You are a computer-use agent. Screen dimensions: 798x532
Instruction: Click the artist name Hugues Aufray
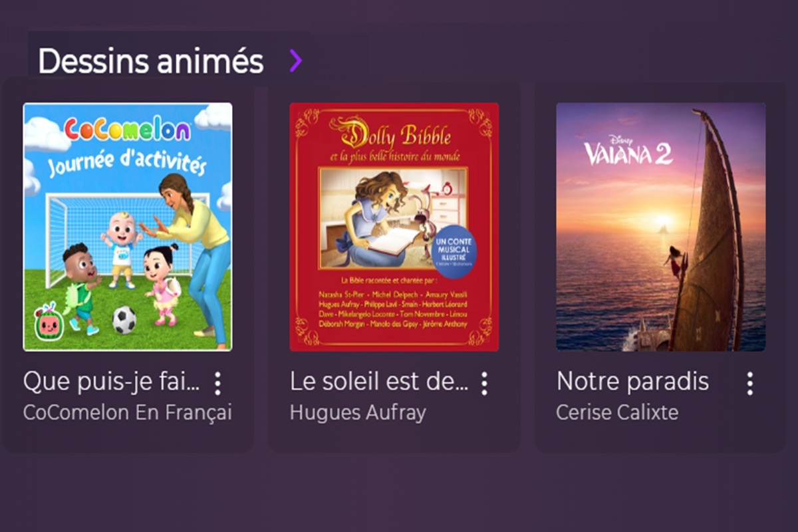tap(358, 412)
